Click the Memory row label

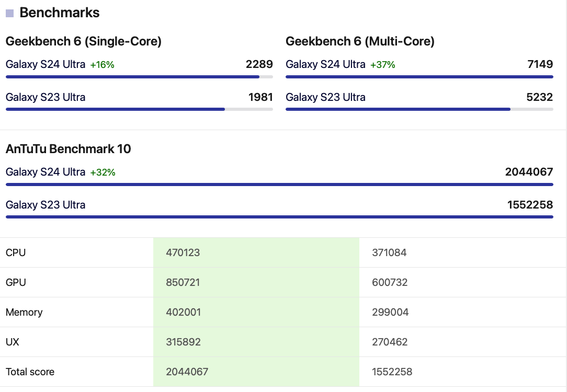coord(24,313)
